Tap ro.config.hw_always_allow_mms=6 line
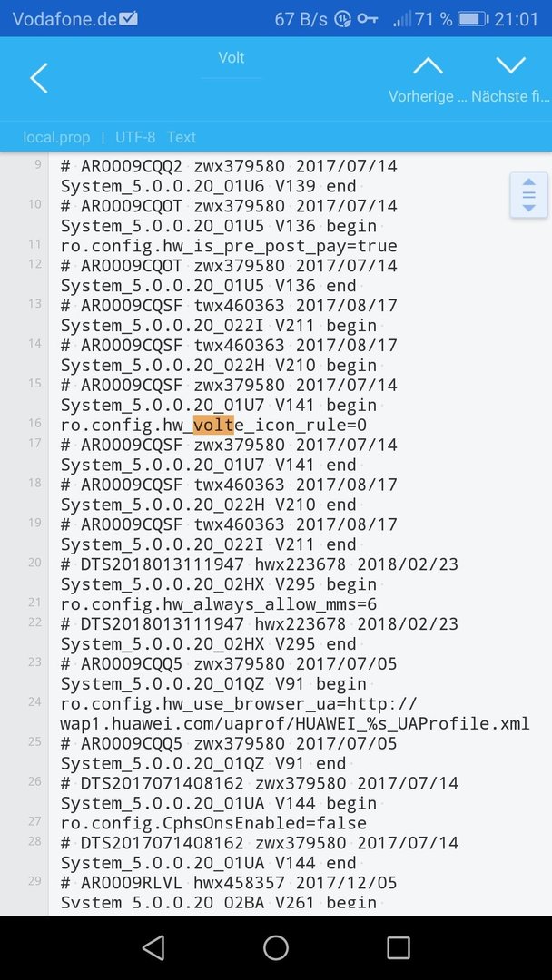 [219, 604]
